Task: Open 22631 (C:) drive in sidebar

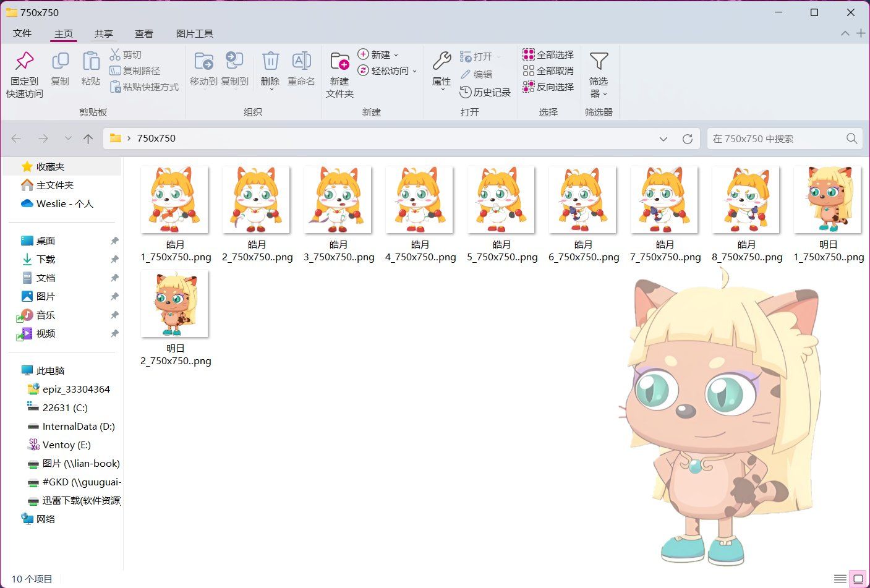Action: pos(65,407)
